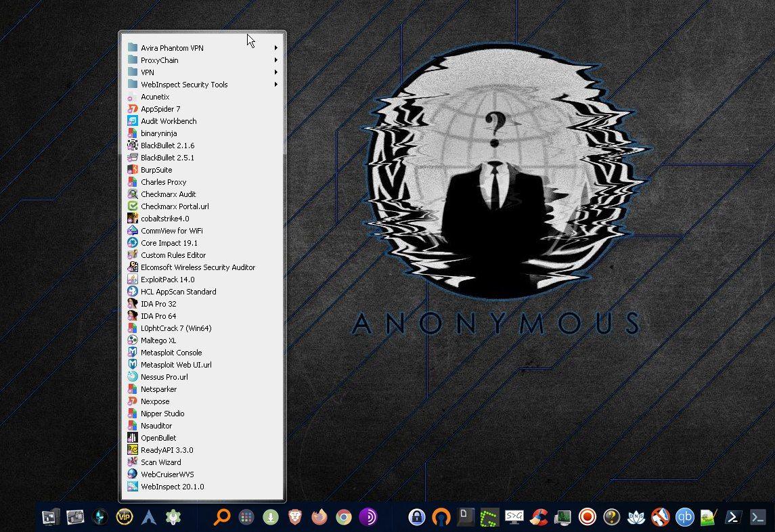Open Checkmarx Audit
Viewport: 775px width, 532px height.
[x=202, y=194]
